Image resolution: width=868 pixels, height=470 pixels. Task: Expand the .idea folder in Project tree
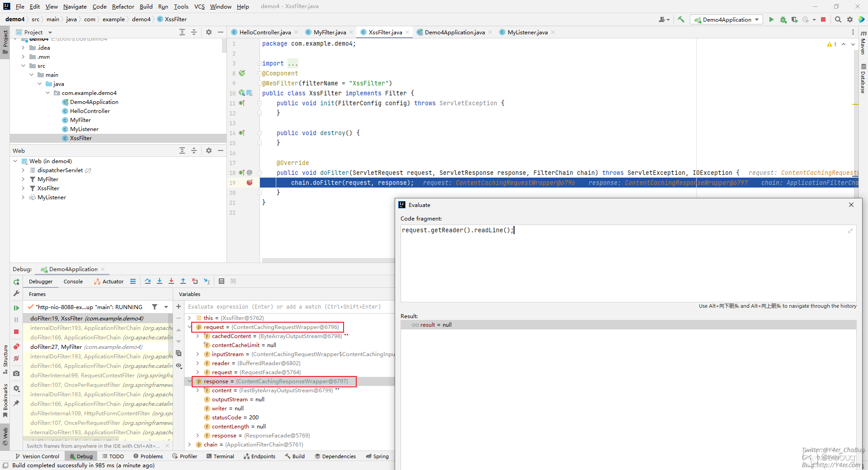coord(23,48)
